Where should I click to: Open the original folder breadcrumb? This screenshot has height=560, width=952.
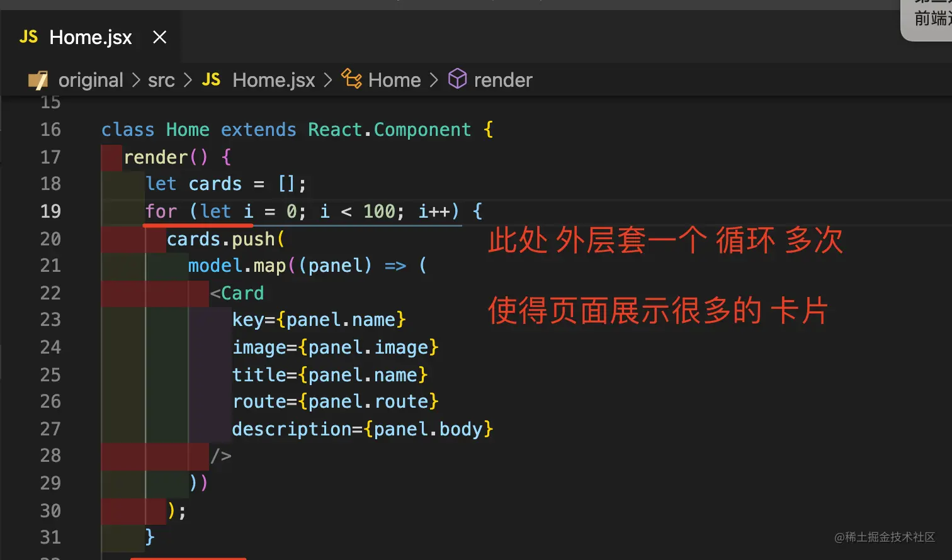[91, 80]
